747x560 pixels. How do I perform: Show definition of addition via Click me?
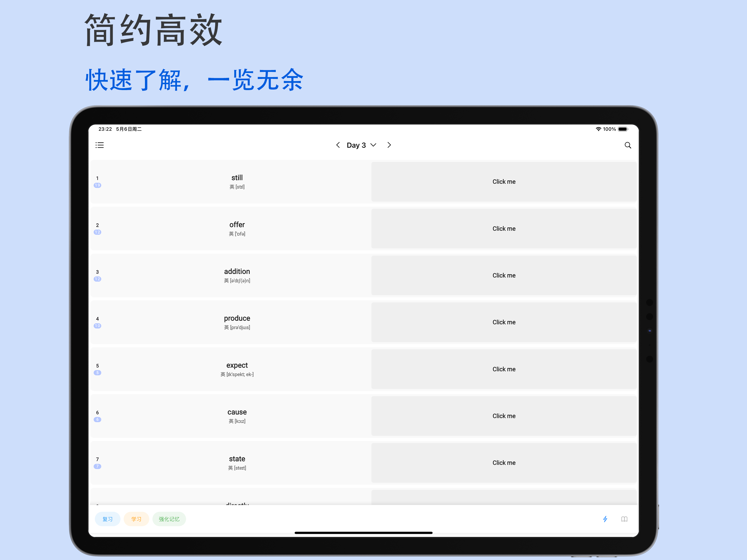point(504,275)
